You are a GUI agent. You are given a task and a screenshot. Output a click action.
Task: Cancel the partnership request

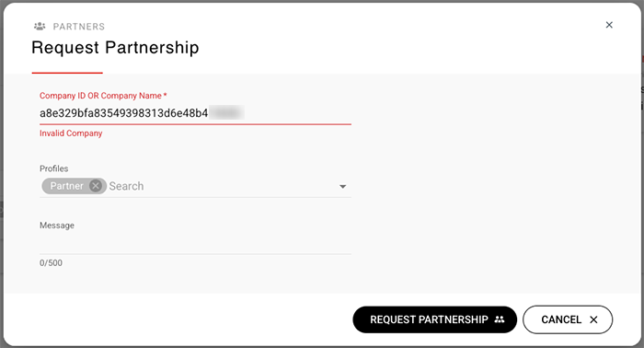click(568, 319)
